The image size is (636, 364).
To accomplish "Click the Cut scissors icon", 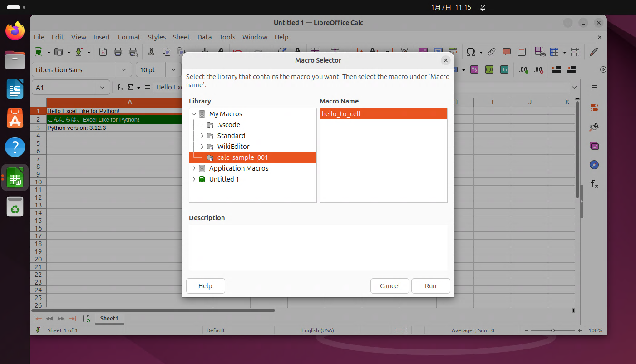I will pos(152,52).
